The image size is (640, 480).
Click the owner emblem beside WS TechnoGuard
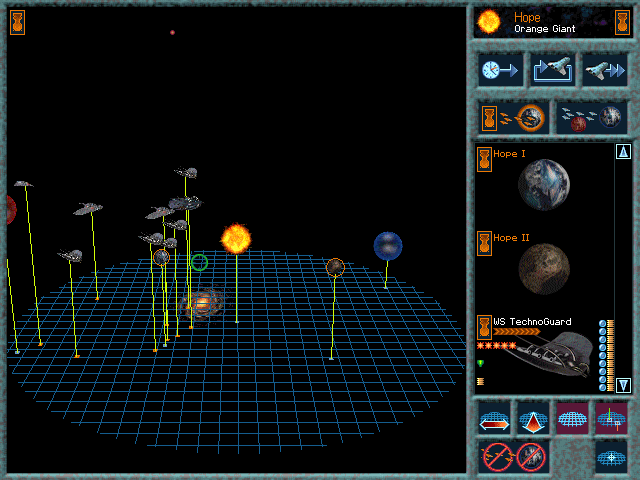[484, 327]
